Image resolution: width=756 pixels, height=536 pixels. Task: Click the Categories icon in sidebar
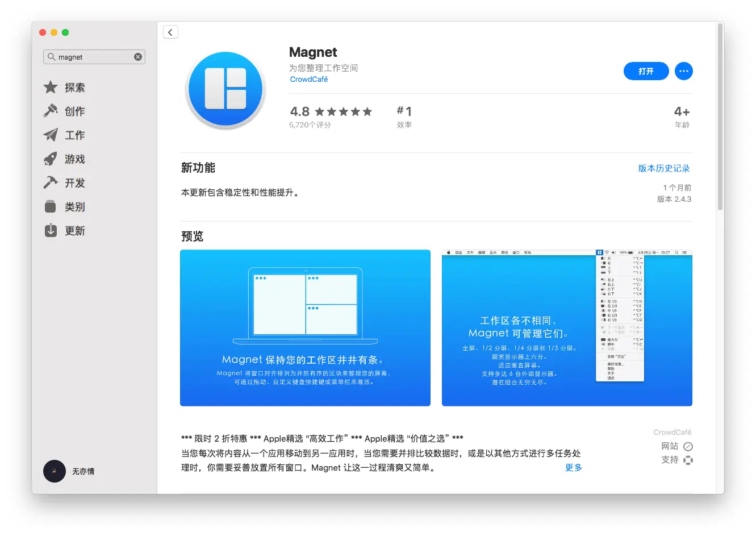(51, 206)
